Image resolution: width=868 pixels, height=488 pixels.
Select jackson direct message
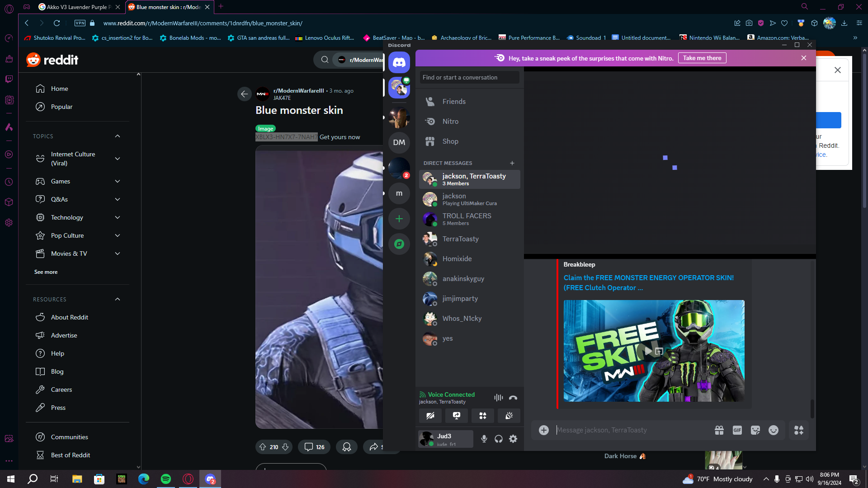[469, 199]
